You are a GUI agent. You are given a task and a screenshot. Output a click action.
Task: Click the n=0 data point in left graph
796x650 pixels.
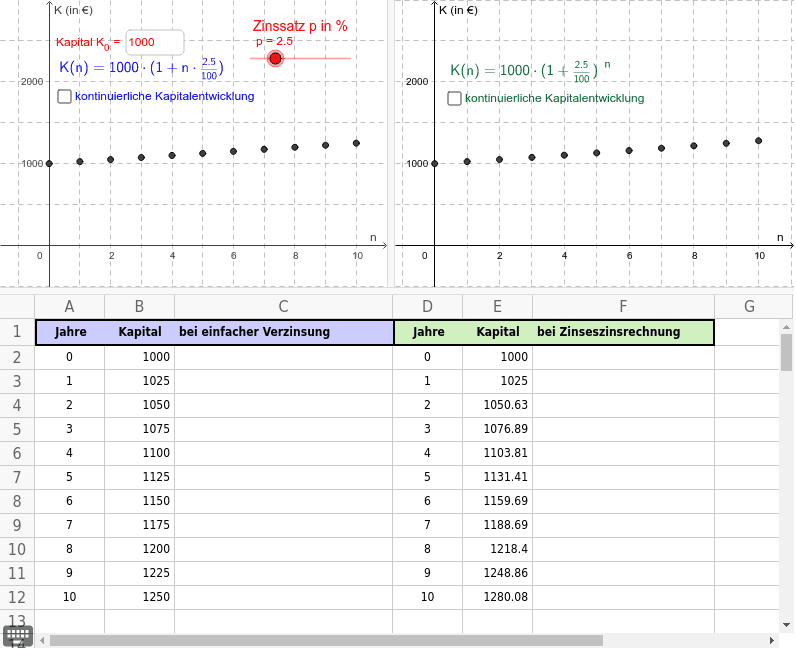(x=49, y=164)
